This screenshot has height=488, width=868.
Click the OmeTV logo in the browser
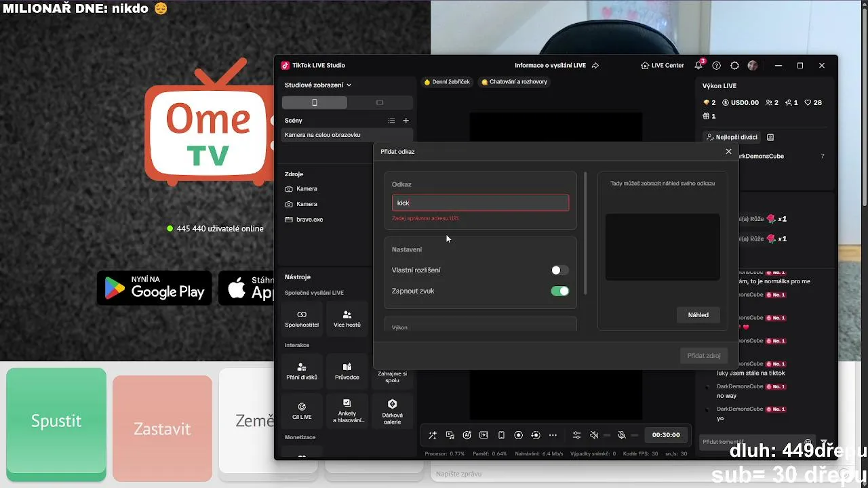click(210, 123)
